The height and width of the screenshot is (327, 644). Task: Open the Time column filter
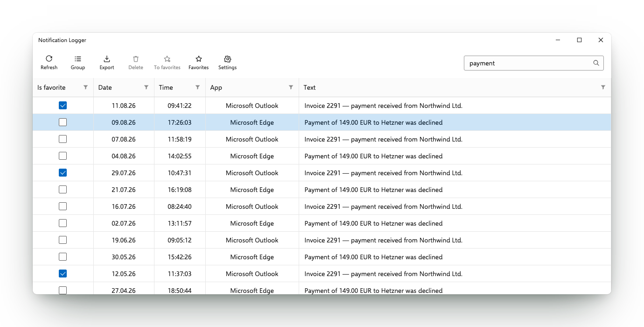[197, 87]
